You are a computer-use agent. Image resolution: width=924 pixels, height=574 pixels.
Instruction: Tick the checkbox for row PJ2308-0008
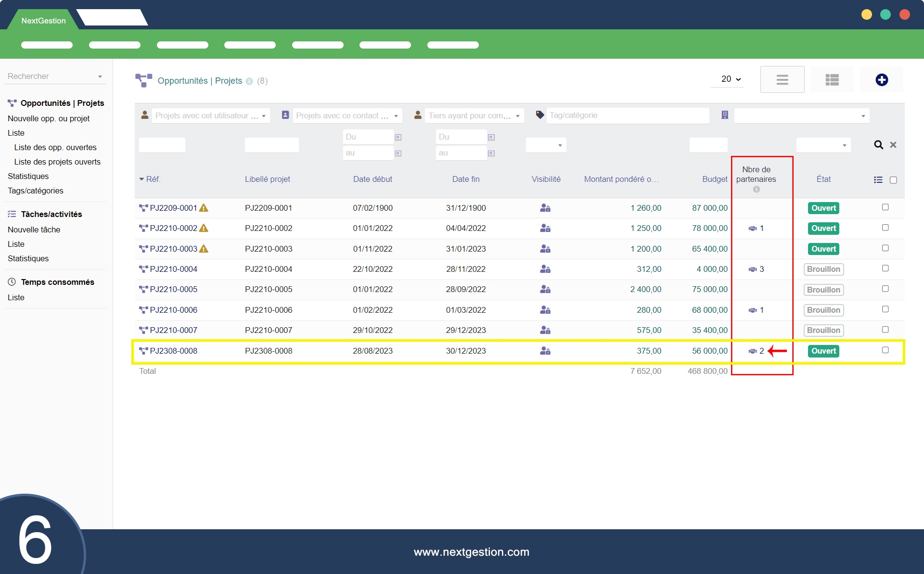(885, 350)
